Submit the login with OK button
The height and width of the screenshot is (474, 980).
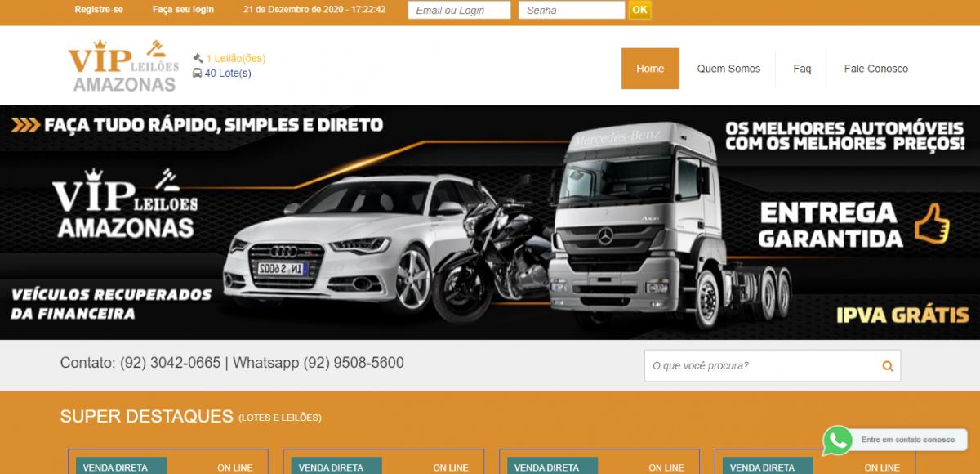pos(640,10)
